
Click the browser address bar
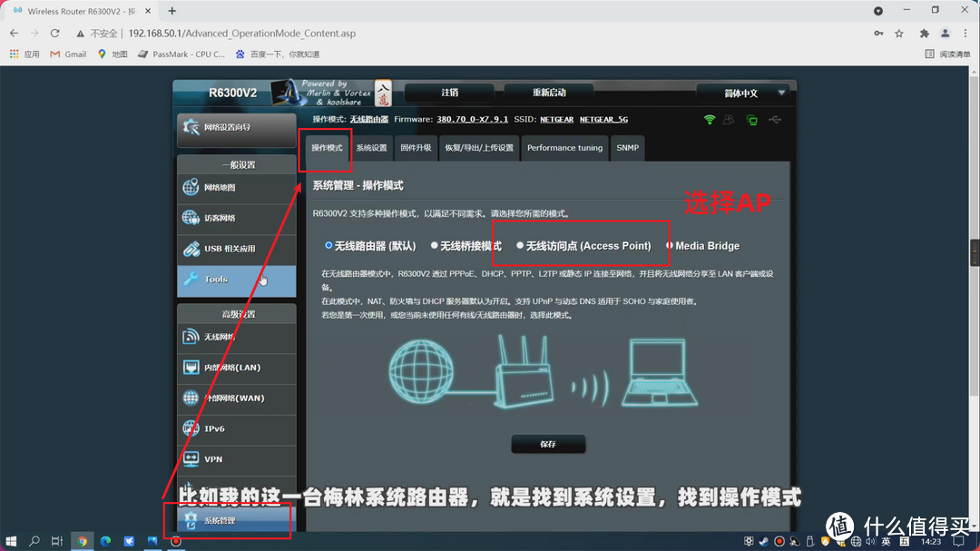tap(469, 34)
